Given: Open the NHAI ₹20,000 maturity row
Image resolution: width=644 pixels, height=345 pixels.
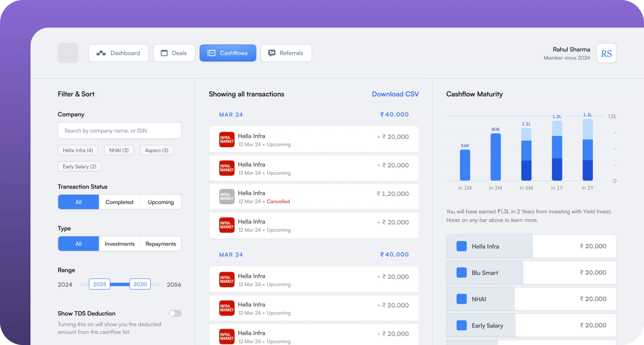Looking at the screenshot, I should pyautogui.click(x=531, y=299).
